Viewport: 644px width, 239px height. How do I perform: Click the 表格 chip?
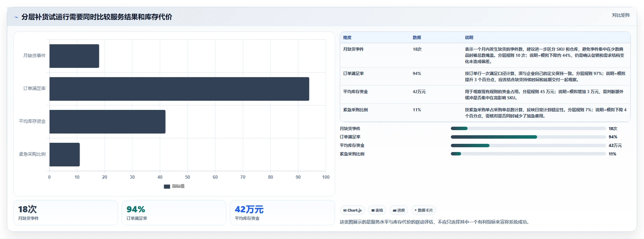click(377, 210)
